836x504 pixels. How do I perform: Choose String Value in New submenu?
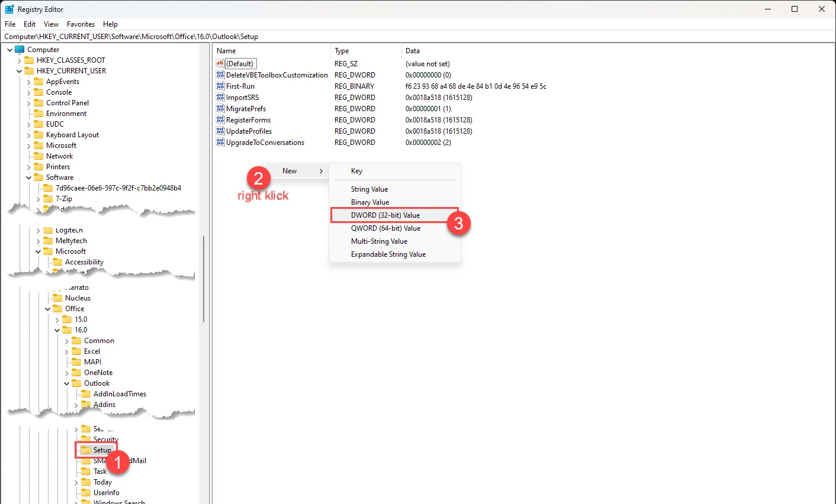394,189
